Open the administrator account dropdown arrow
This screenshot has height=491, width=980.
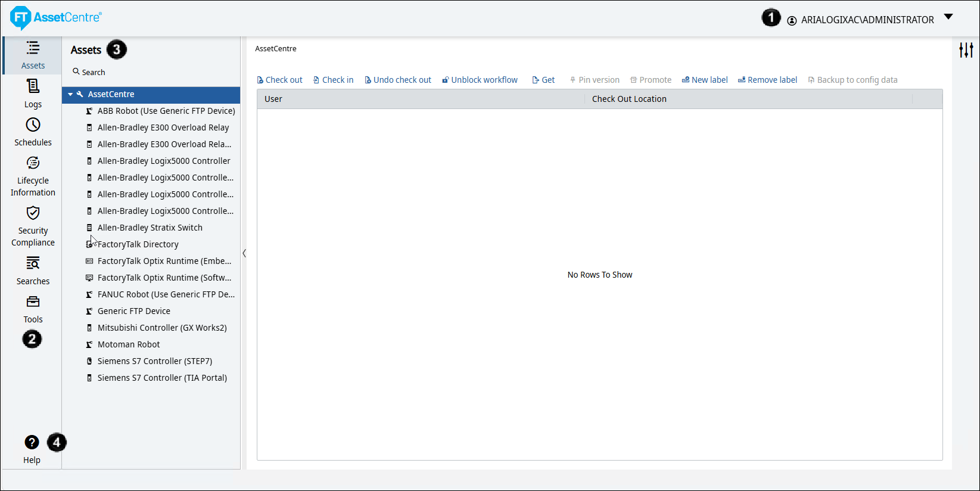point(948,17)
